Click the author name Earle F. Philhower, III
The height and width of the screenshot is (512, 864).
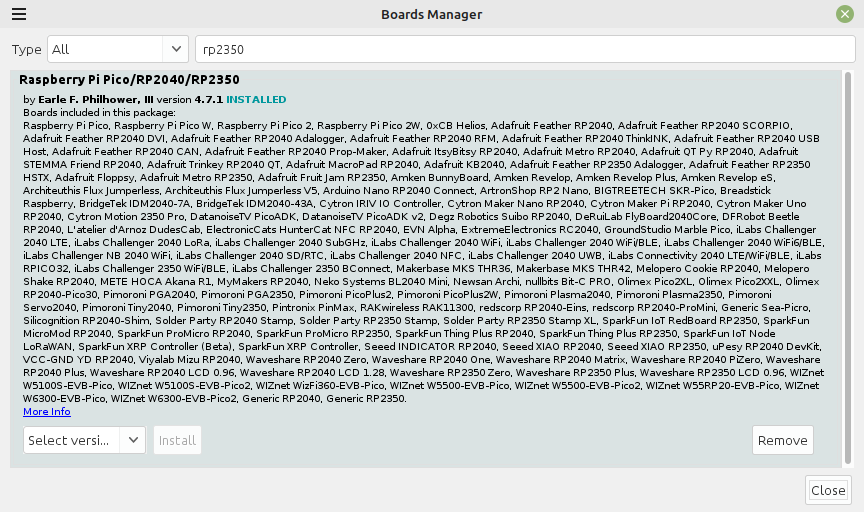pos(96,100)
